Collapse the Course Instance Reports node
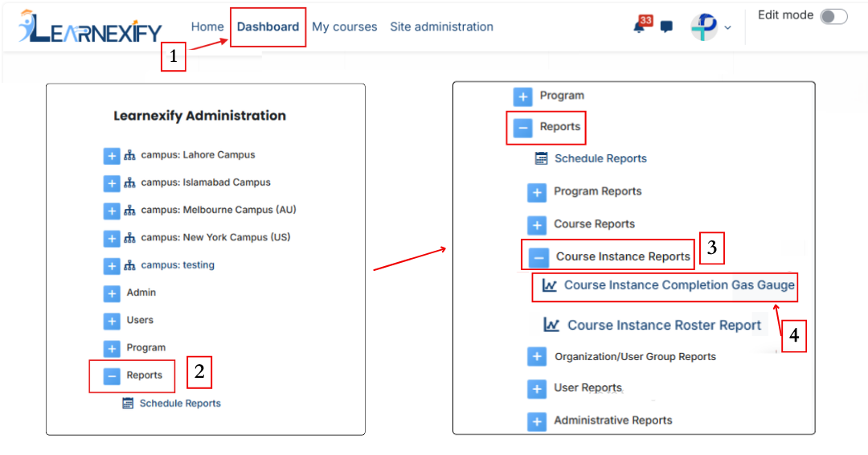The height and width of the screenshot is (455, 868). [538, 257]
